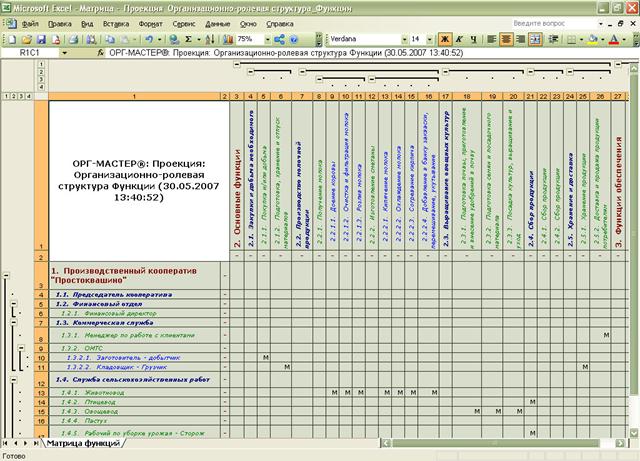Open the Fill Color dropdown arrow
The height and width of the screenshot is (461, 640).
pos(603,39)
